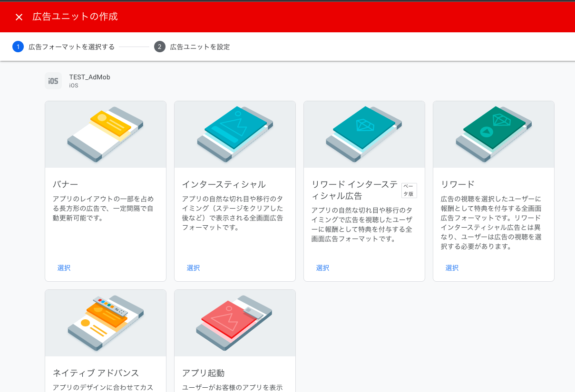This screenshot has width=575, height=392.
Task: Click the X icon in the red header
Action: click(x=19, y=17)
